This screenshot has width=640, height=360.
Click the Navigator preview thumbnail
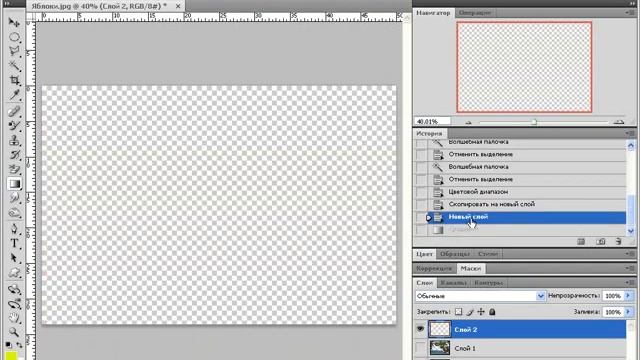pos(524,67)
